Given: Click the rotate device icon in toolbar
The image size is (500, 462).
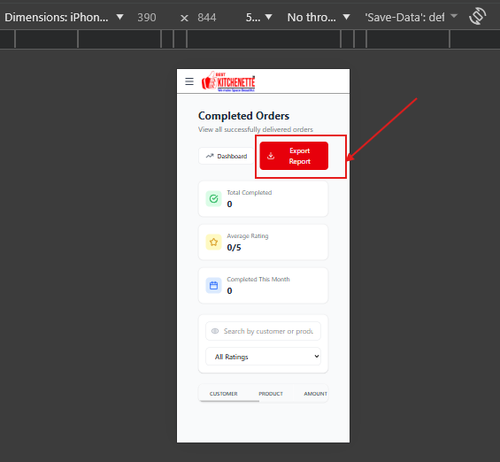Looking at the screenshot, I should [x=477, y=16].
